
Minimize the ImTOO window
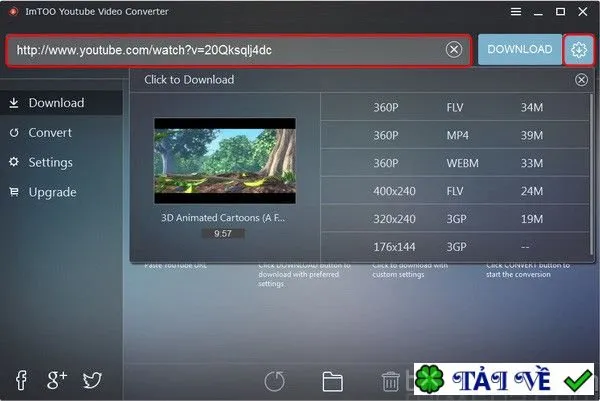[538, 14]
